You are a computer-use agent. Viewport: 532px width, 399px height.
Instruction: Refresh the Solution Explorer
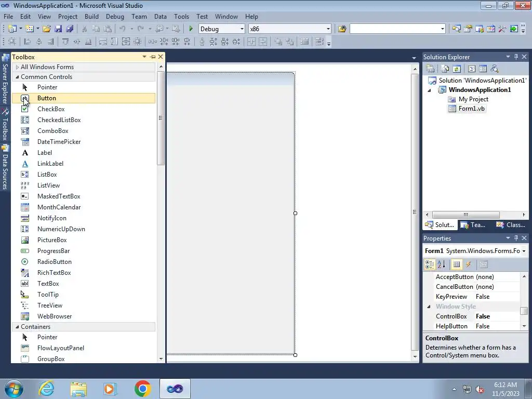[457, 69]
